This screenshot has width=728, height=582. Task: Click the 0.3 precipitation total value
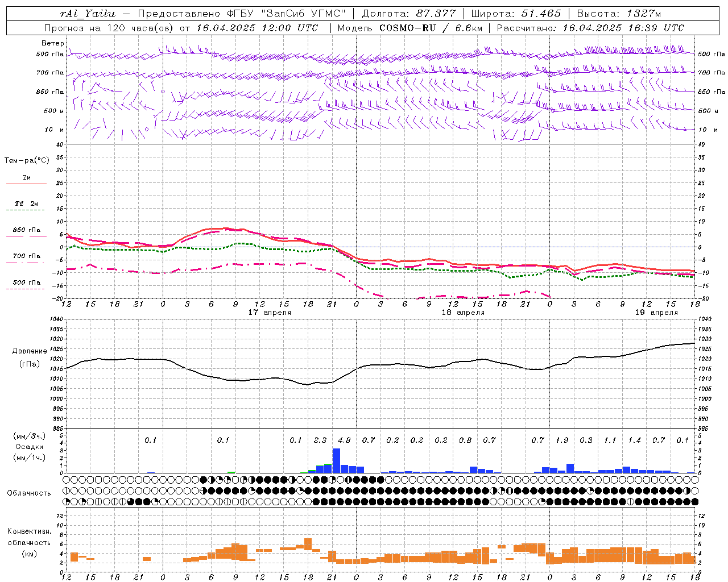pos(586,440)
